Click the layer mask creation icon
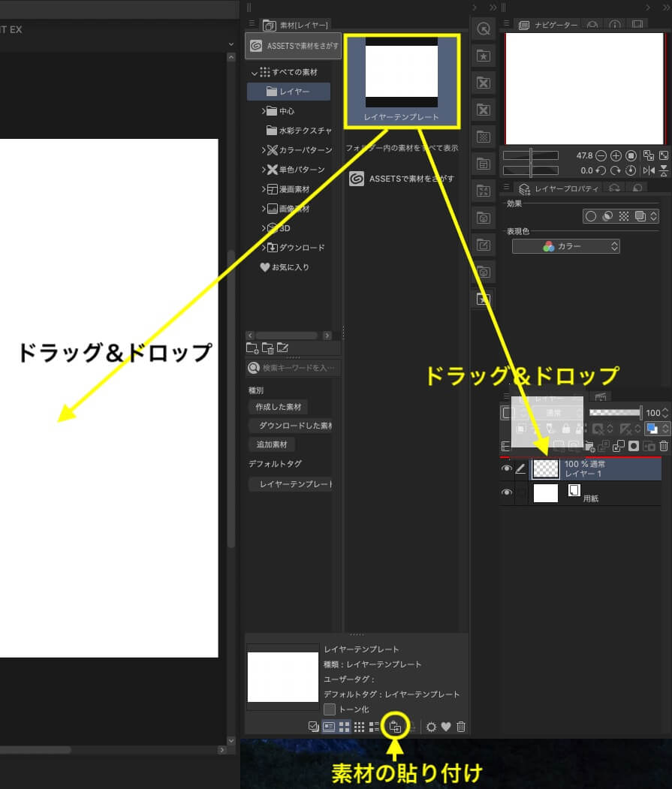This screenshot has height=789, width=672. [634, 446]
